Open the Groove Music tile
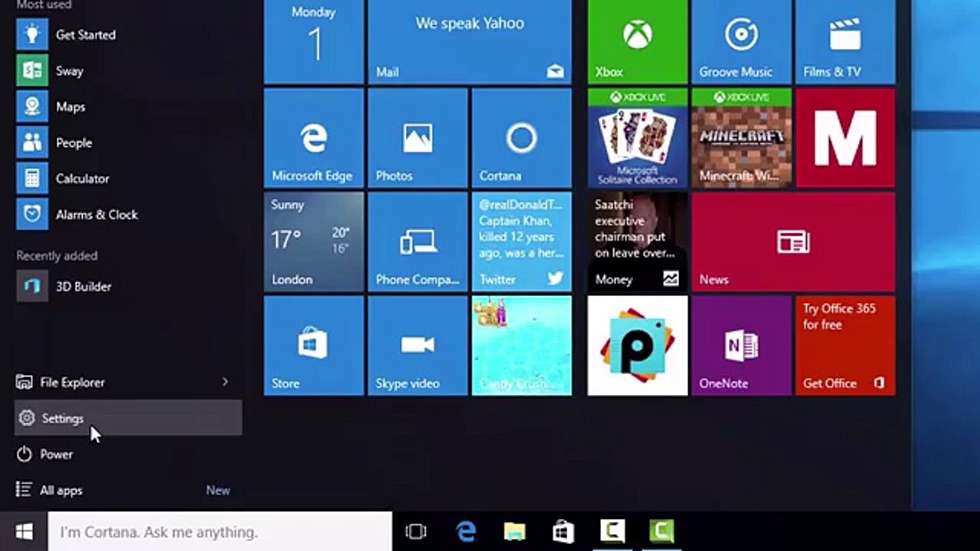This screenshot has height=551, width=980. click(x=741, y=41)
